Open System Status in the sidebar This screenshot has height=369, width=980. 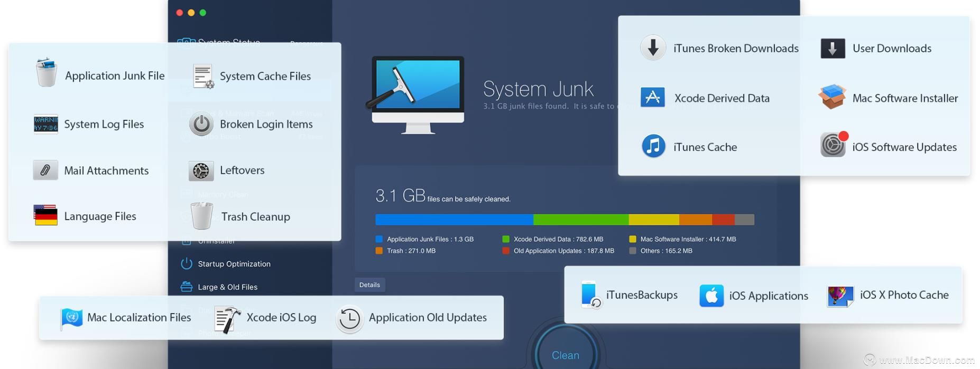(x=228, y=42)
